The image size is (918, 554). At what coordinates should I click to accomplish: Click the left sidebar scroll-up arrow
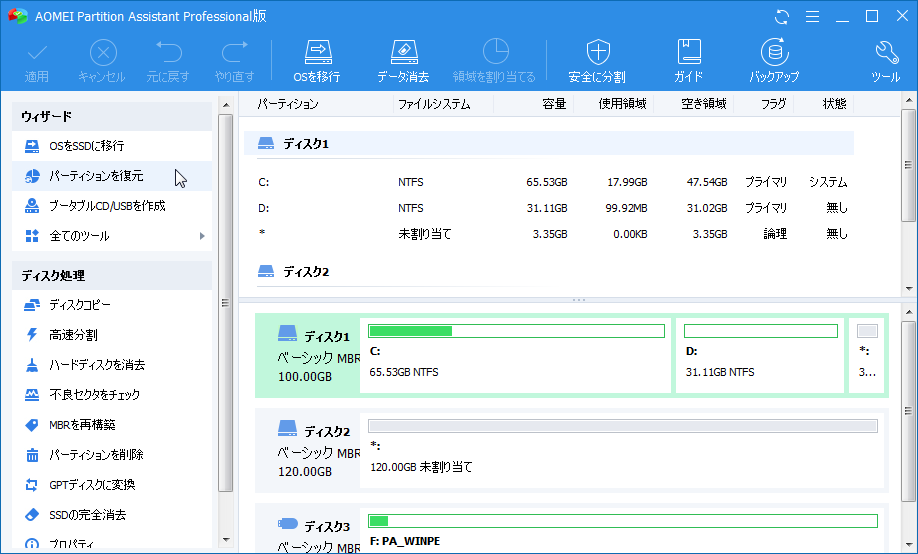click(x=226, y=105)
